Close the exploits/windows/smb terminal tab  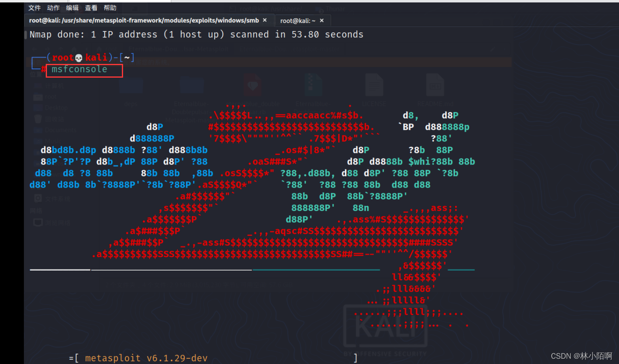pyautogui.click(x=265, y=20)
